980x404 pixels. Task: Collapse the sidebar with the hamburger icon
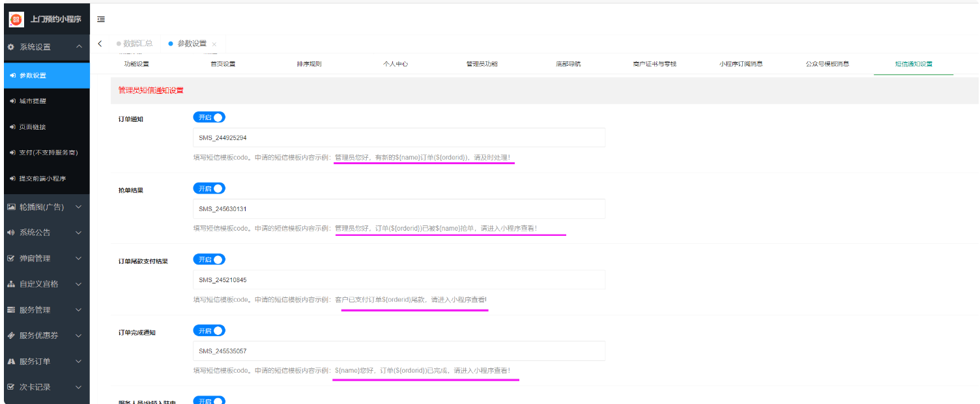(101, 20)
